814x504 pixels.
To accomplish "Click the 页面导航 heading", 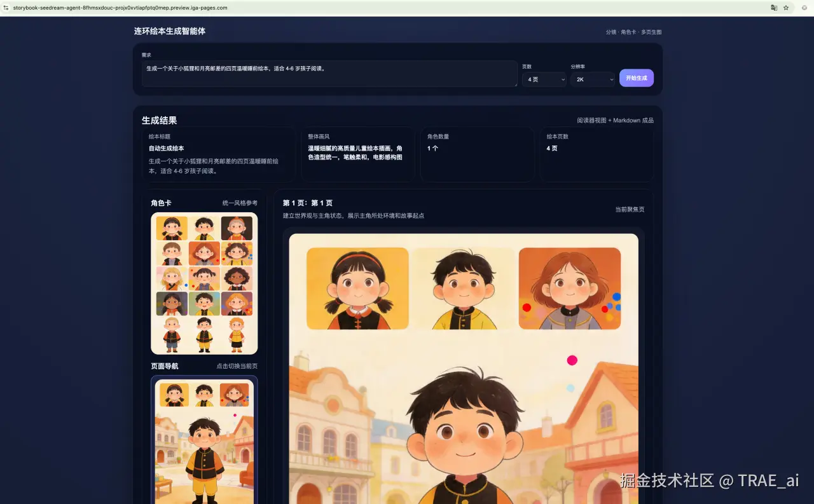I will [x=165, y=366].
